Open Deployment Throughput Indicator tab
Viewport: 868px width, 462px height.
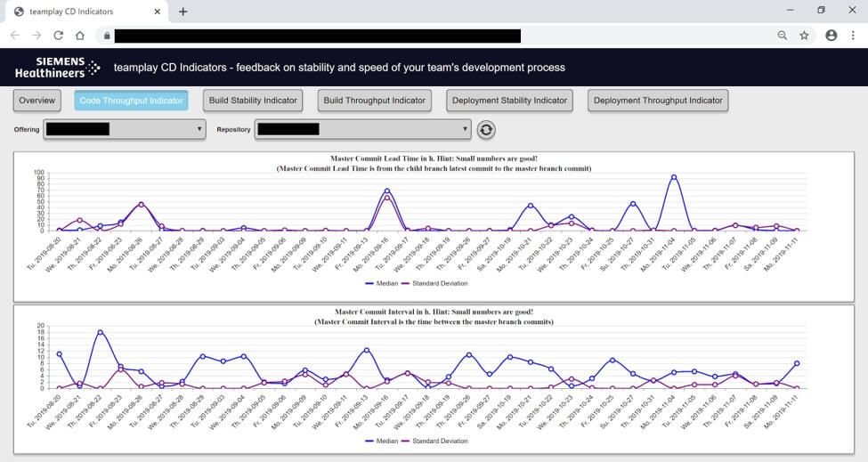tap(658, 101)
